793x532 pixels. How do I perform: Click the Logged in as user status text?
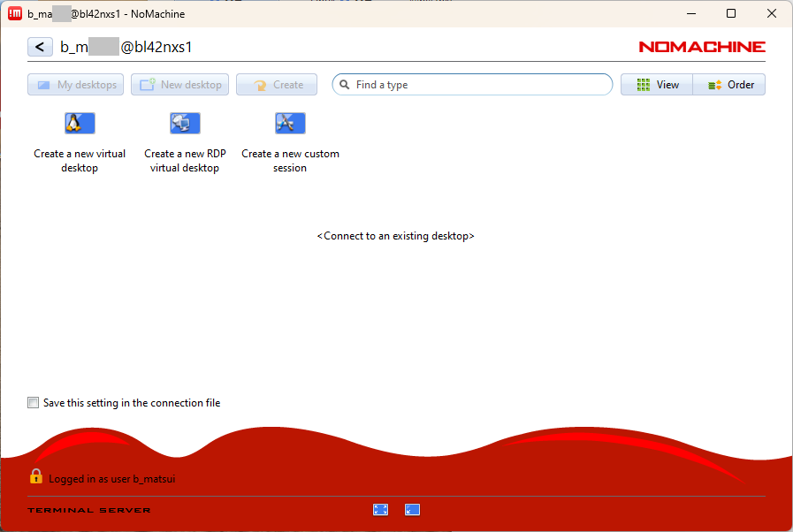coord(111,479)
